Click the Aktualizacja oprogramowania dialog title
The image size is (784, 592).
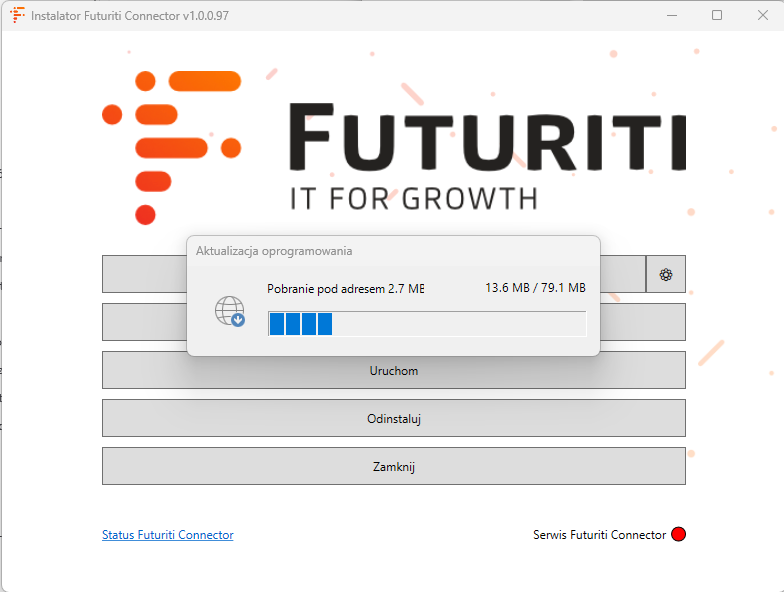(274, 251)
